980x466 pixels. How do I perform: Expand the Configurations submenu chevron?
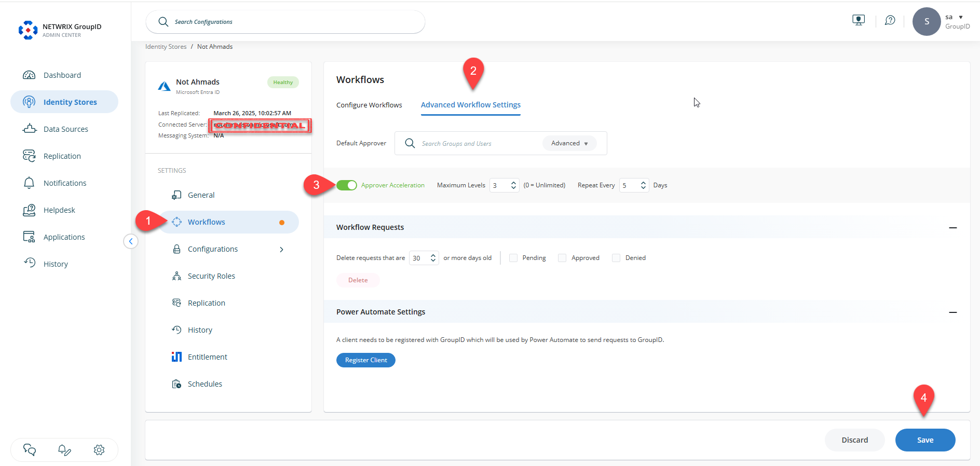pos(281,250)
